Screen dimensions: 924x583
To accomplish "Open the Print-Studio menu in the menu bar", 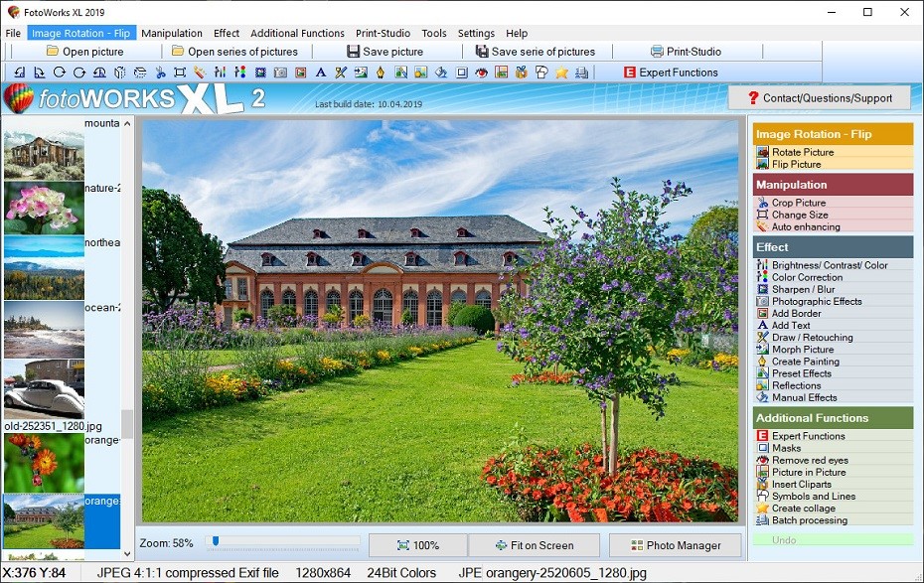I will pyautogui.click(x=384, y=33).
